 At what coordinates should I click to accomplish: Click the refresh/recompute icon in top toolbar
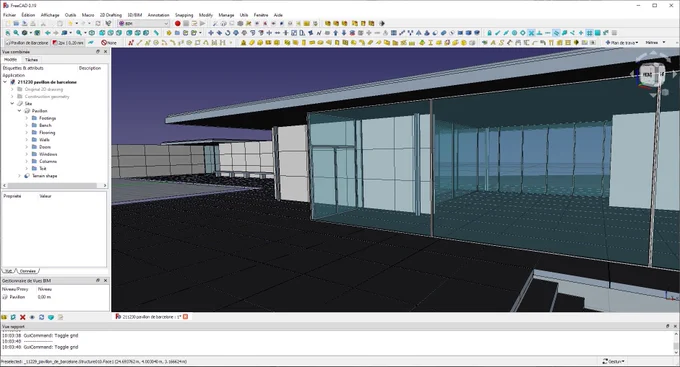pos(98,23)
